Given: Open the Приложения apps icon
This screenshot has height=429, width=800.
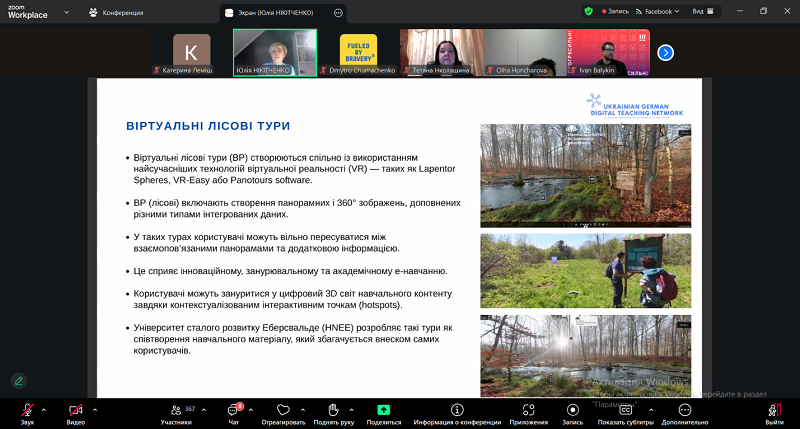Looking at the screenshot, I should click(x=528, y=411).
